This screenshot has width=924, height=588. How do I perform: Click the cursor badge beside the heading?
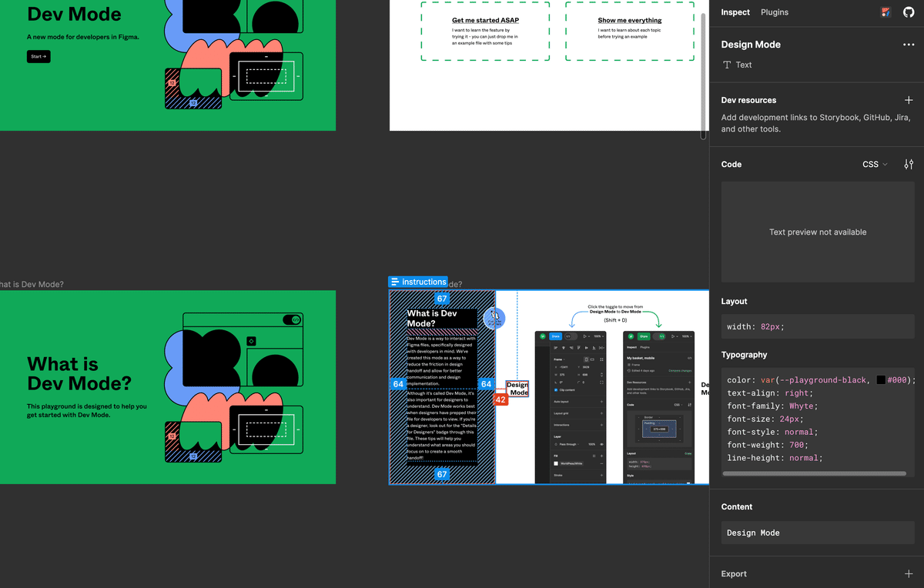click(494, 318)
